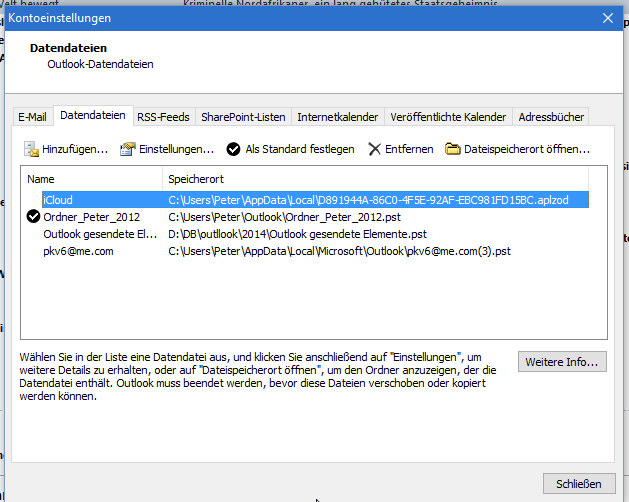
Task: Open file location with Dateispeicherort öffnen
Action: pos(517,149)
